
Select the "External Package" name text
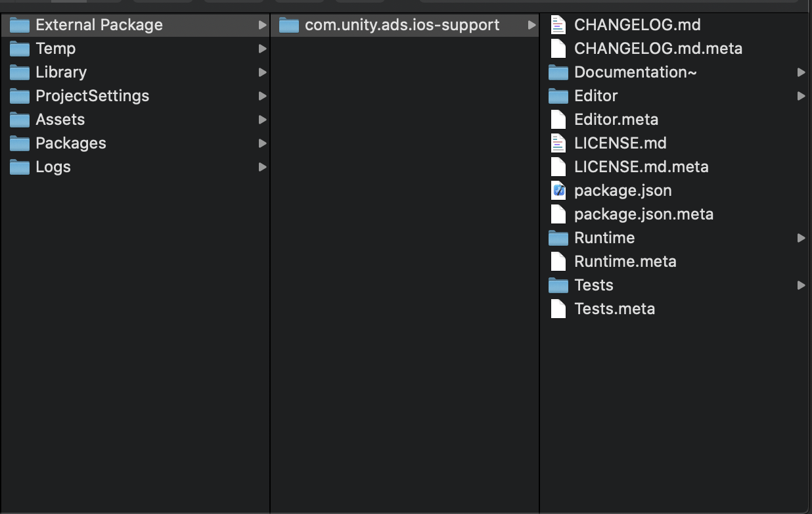coord(99,25)
